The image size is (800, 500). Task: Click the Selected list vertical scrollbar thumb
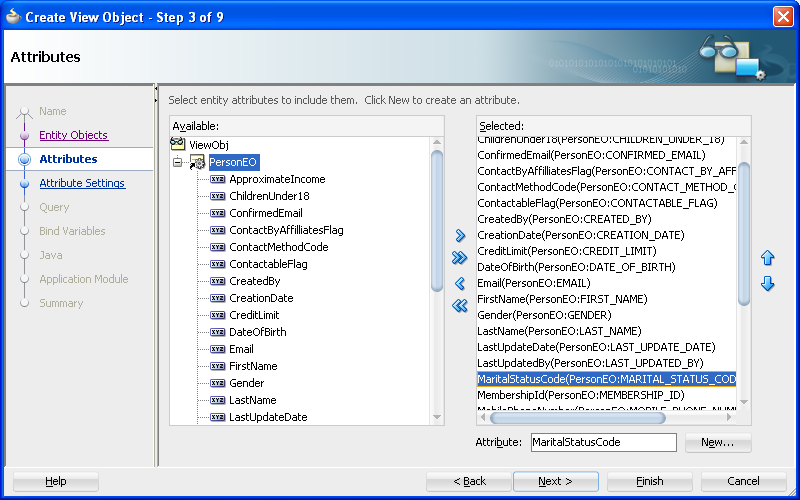point(744,234)
